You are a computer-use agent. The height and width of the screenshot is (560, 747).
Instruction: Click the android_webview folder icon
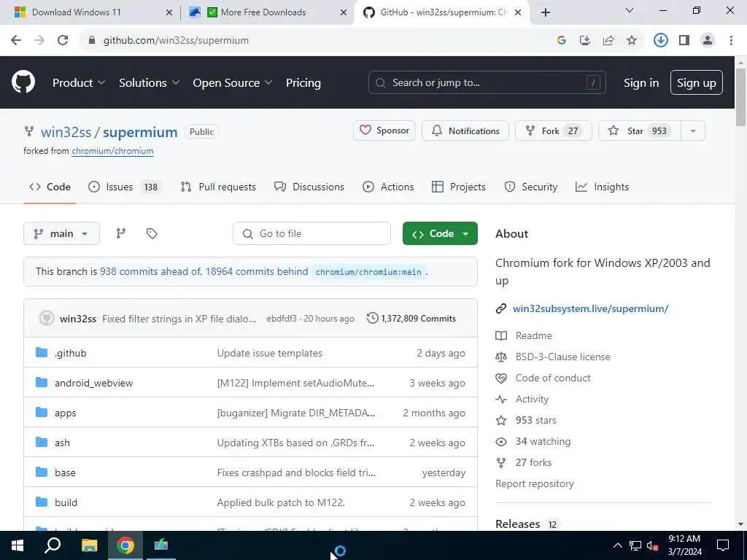tap(42, 383)
